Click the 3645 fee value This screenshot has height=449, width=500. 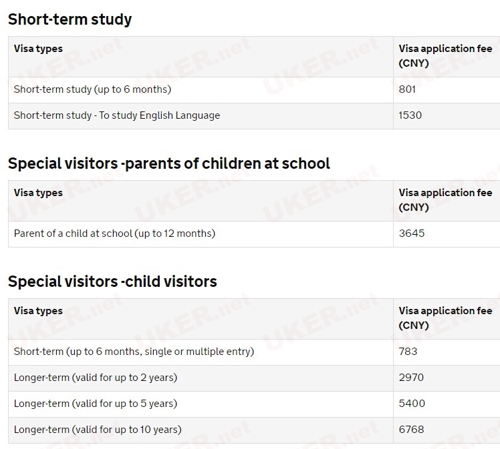pos(412,233)
